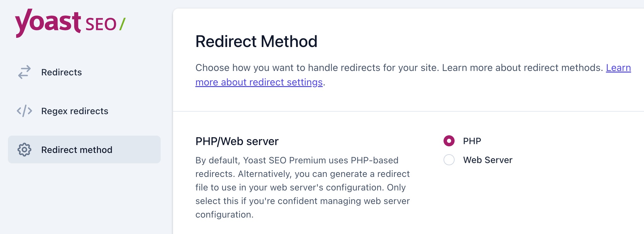Click the double-arrow Redirects icon
Viewport: 644px width, 234px height.
coord(24,72)
